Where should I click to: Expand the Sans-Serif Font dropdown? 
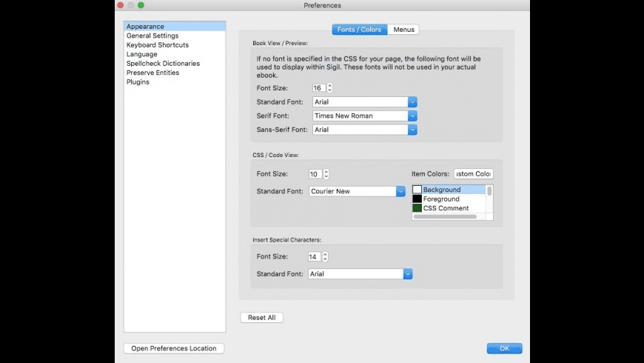point(413,130)
